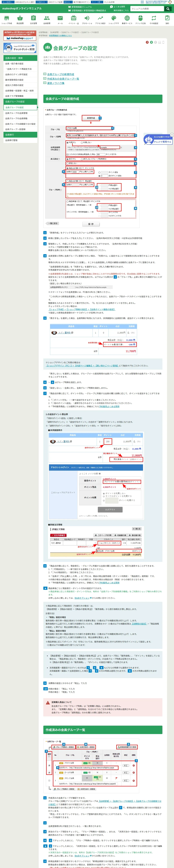This screenshot has width=174, height=868.
Task: Click the smartphone device icon
Action: (x=163, y=42)
